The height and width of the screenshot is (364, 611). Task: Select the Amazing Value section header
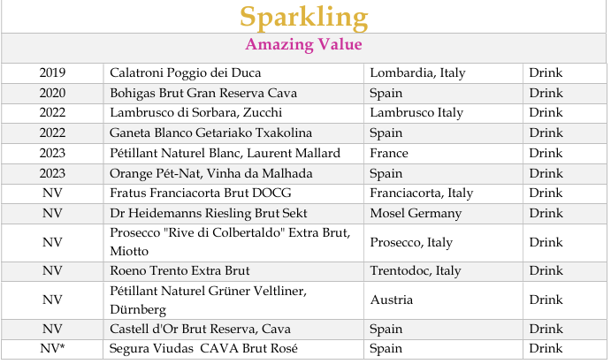[x=303, y=45]
